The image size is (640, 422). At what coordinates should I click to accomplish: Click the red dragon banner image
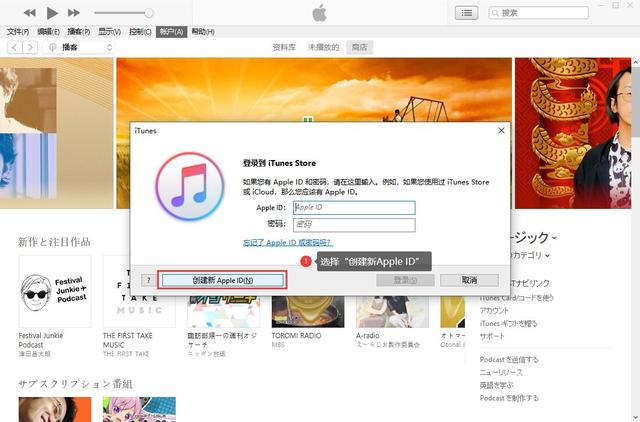(573, 133)
